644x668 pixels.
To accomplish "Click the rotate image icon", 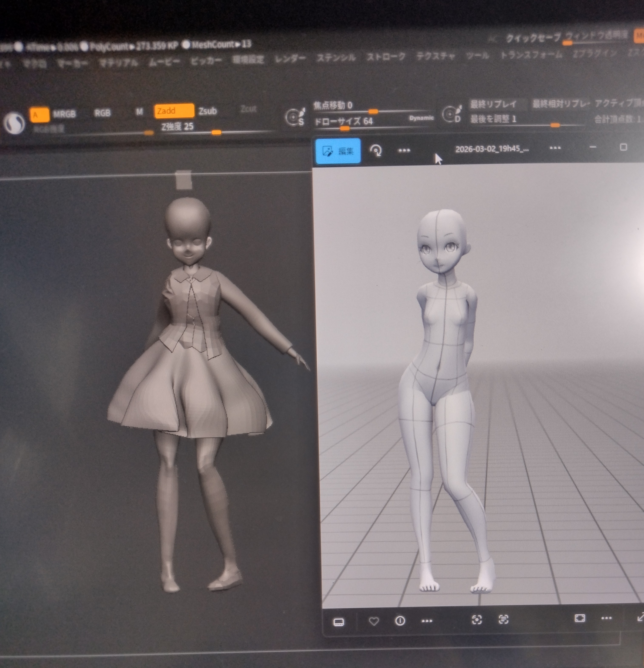I will (376, 150).
